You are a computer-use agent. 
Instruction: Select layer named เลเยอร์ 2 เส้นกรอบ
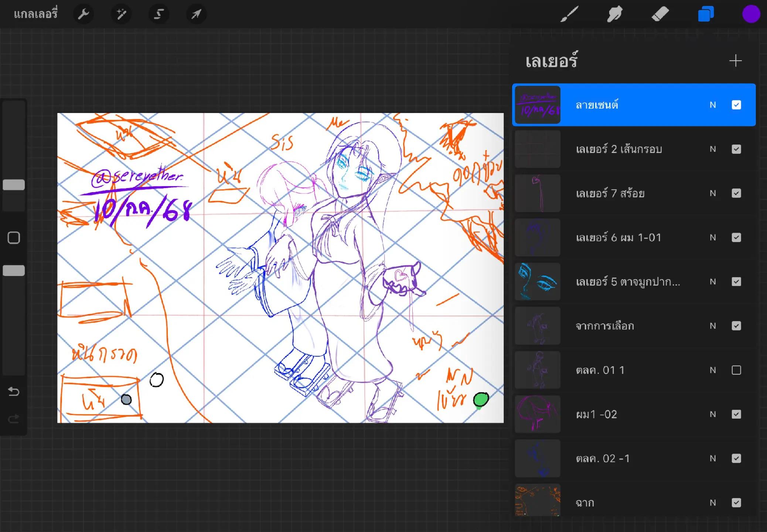pyautogui.click(x=619, y=149)
